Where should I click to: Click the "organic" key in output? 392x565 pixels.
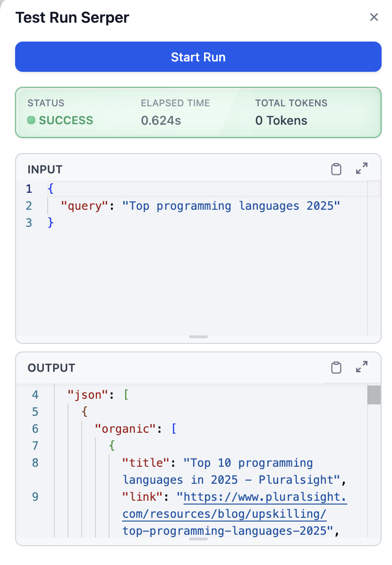coord(126,428)
